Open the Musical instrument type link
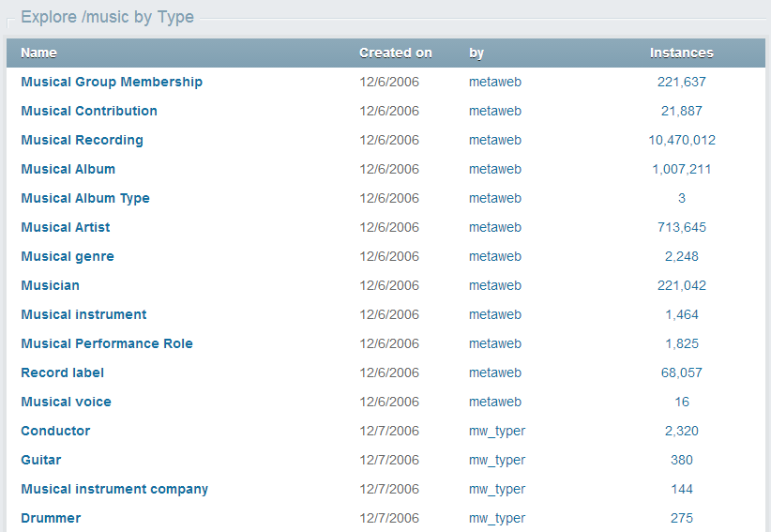 click(x=83, y=314)
